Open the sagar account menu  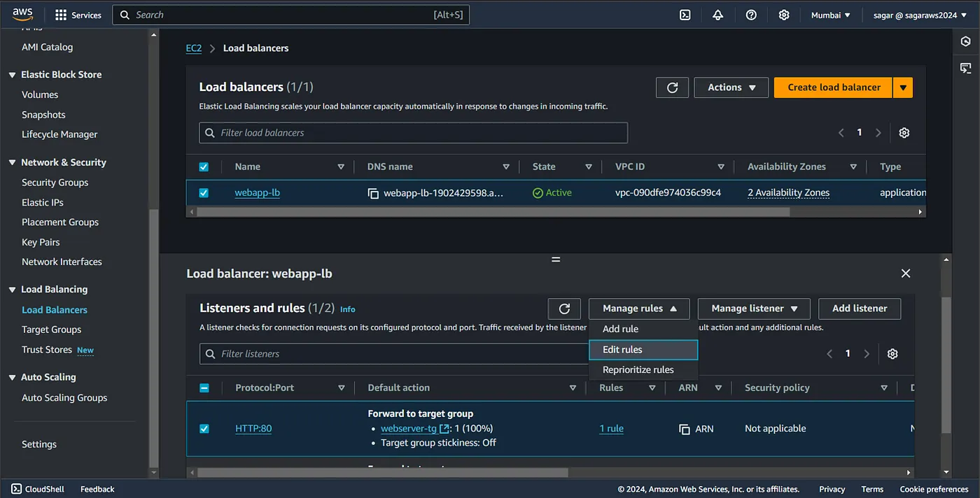(920, 15)
